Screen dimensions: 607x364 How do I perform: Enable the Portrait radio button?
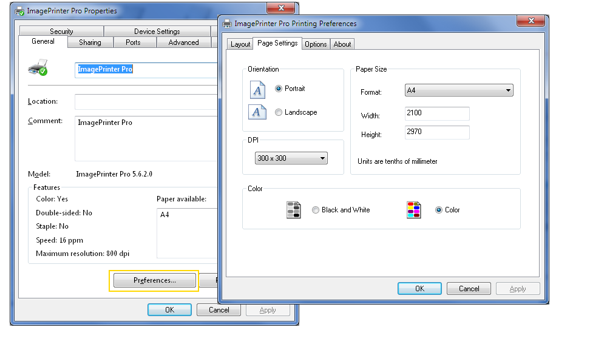[279, 87]
